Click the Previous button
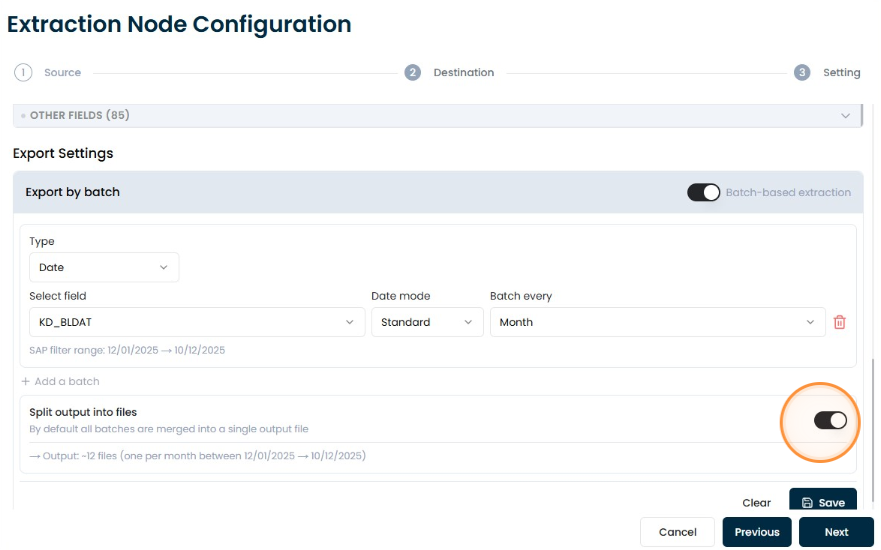The height and width of the screenshot is (550, 881). pyautogui.click(x=757, y=532)
